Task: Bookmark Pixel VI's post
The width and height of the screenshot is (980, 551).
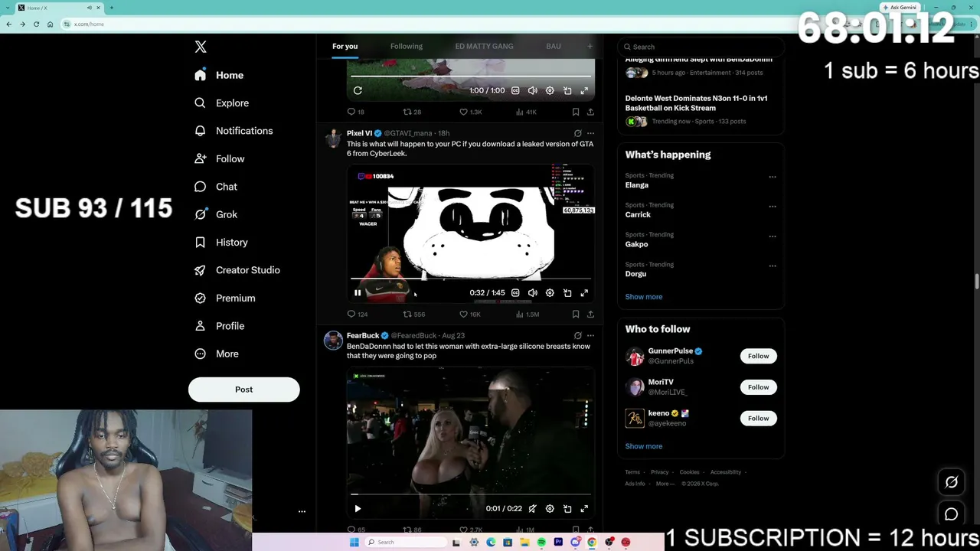Action: click(575, 314)
